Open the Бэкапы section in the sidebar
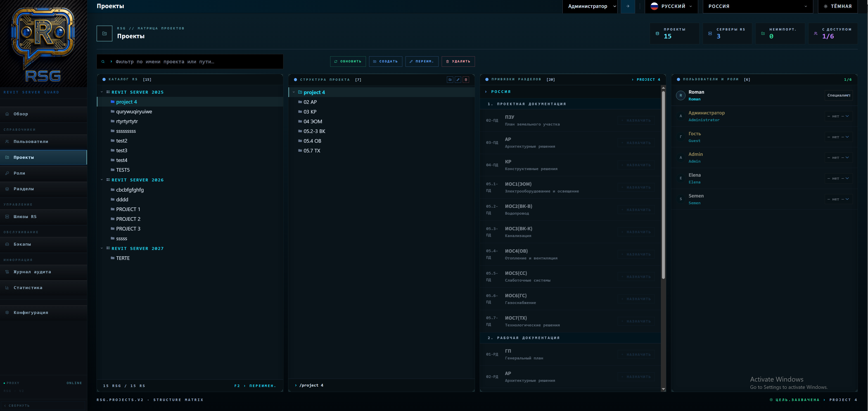The image size is (868, 411). [22, 244]
